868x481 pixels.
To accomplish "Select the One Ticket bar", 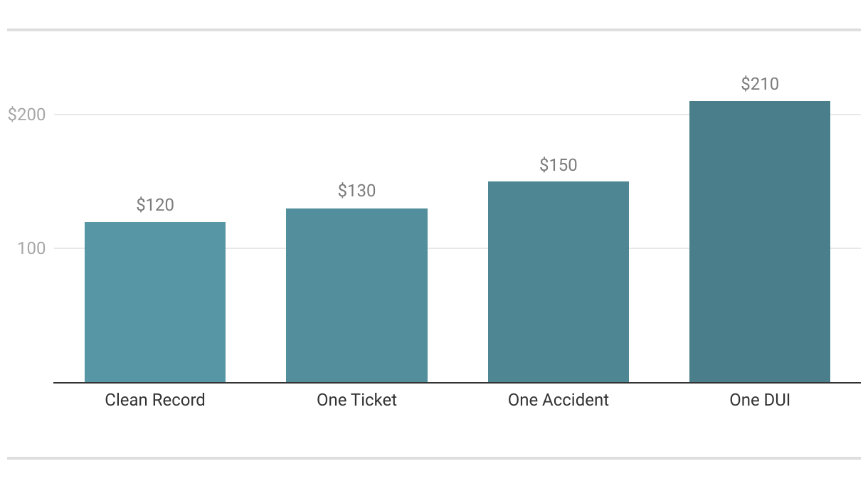I will click(x=356, y=295).
